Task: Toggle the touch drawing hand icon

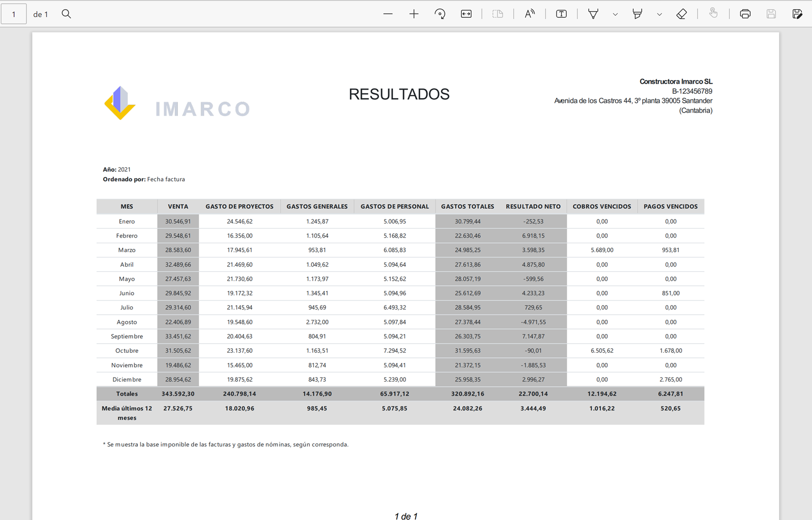Action: coord(713,14)
